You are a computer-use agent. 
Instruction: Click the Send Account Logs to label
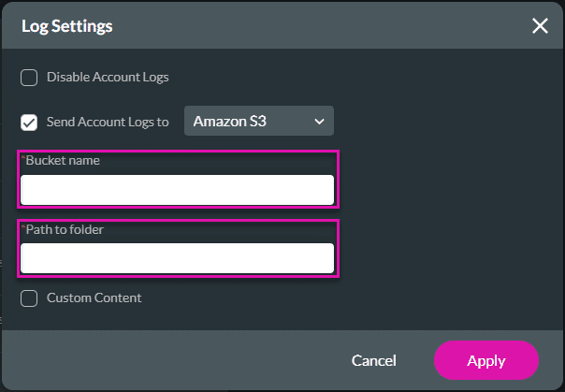coord(108,122)
